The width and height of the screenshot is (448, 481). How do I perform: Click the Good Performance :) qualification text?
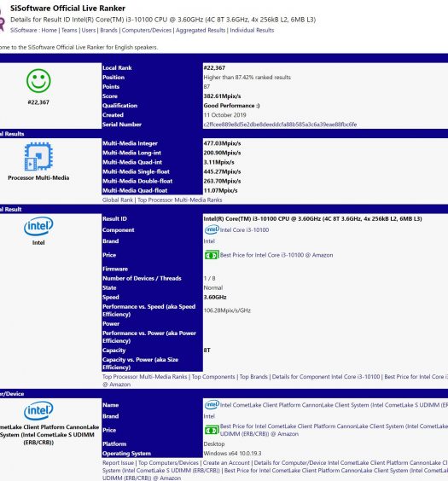pyautogui.click(x=231, y=106)
